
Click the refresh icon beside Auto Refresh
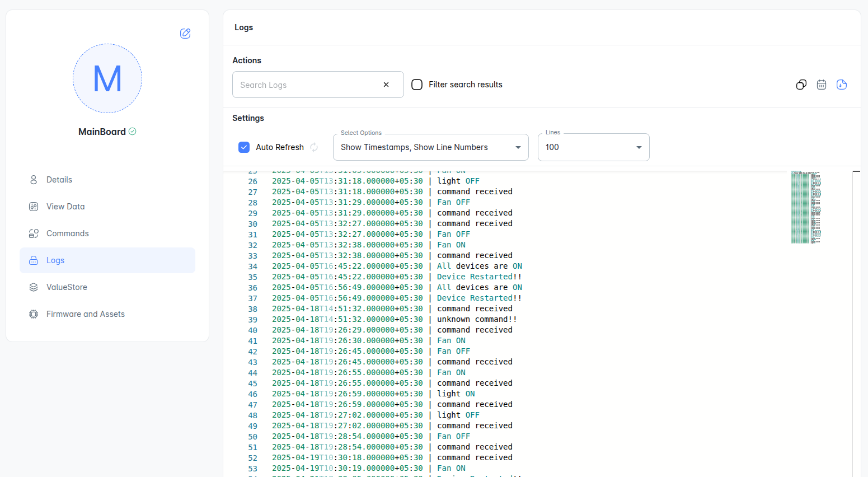(x=314, y=147)
